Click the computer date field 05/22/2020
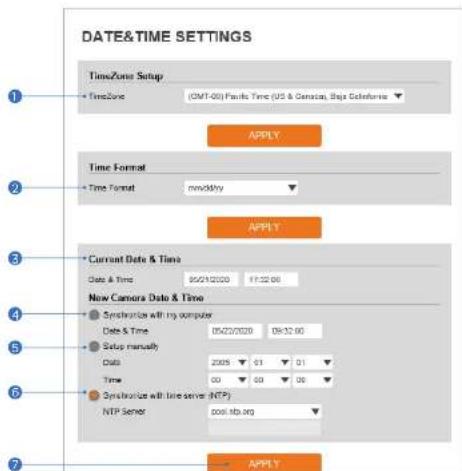Image resolution: width=462 pixels, height=471 pixels. point(235,331)
